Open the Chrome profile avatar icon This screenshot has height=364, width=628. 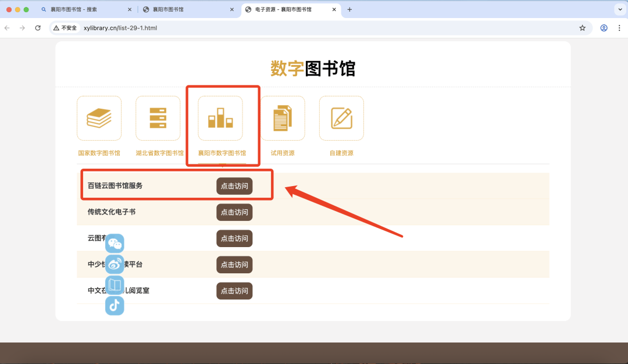604,28
